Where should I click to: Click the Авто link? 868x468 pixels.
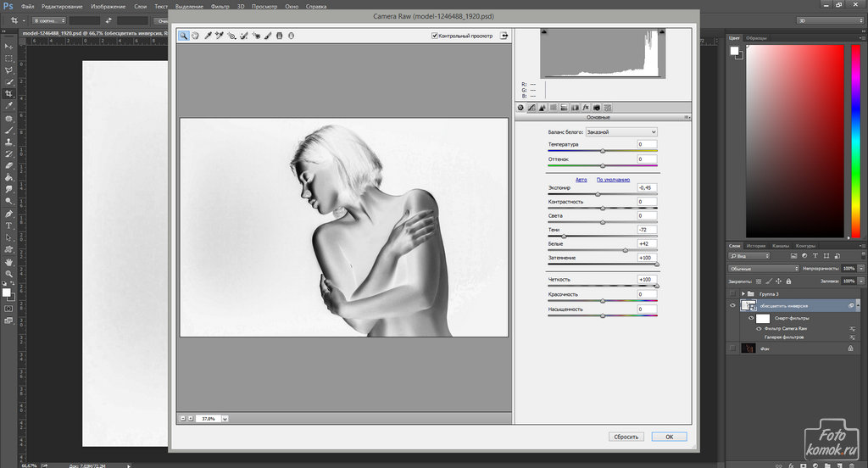pyautogui.click(x=581, y=180)
